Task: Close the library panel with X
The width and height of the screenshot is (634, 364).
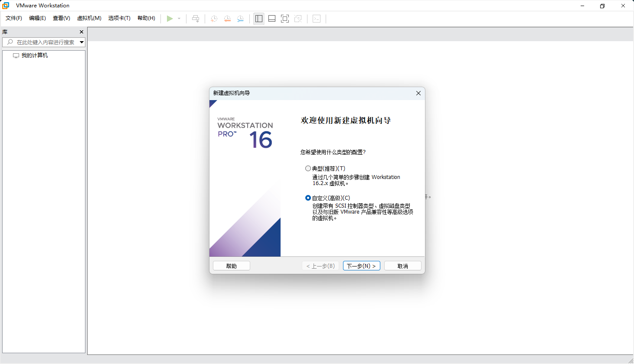Action: pos(82,32)
